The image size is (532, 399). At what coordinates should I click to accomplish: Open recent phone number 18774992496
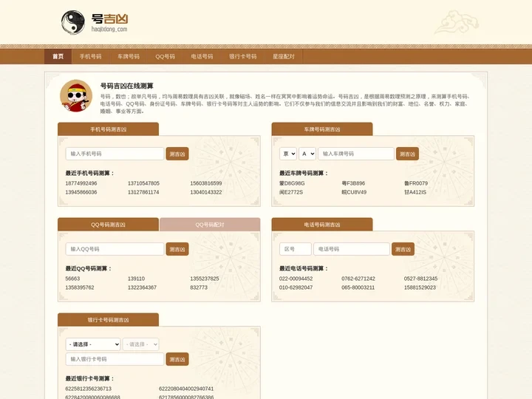click(81, 183)
